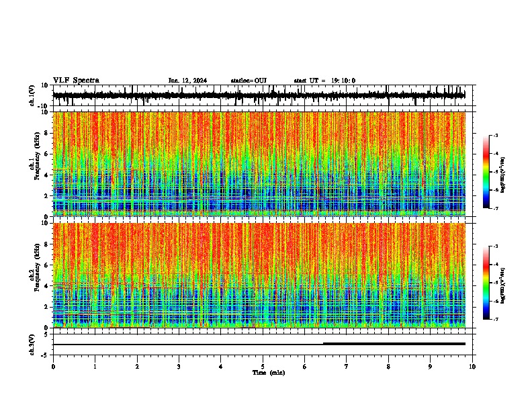Viewport: 532px width, 411px height.
Task: Click the time-axis tick label '10'
Action: 472,367
